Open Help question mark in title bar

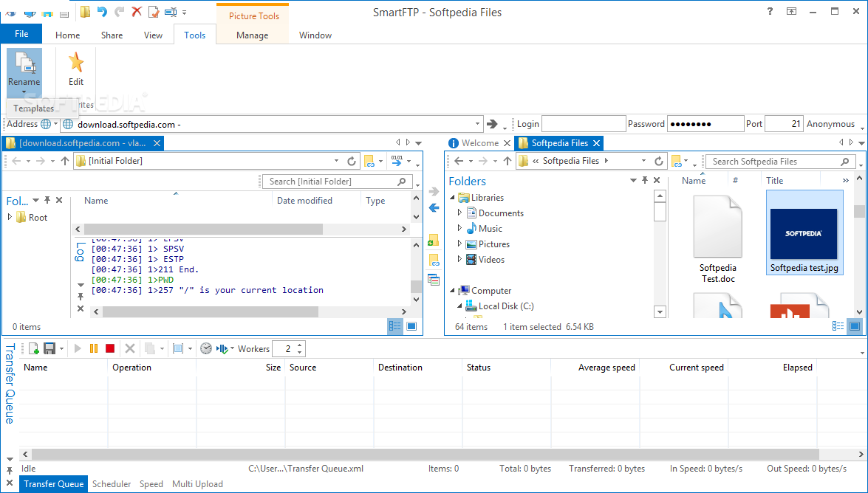770,11
